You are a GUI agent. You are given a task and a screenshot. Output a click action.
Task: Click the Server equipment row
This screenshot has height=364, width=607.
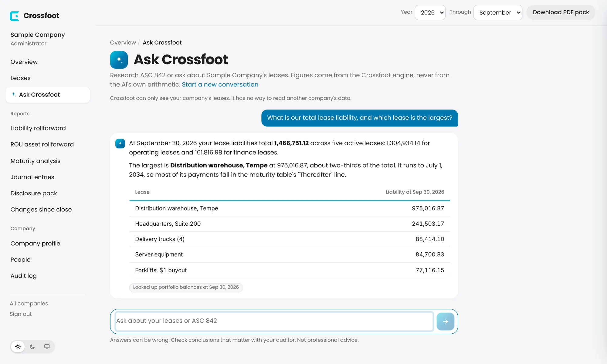[x=290, y=255]
